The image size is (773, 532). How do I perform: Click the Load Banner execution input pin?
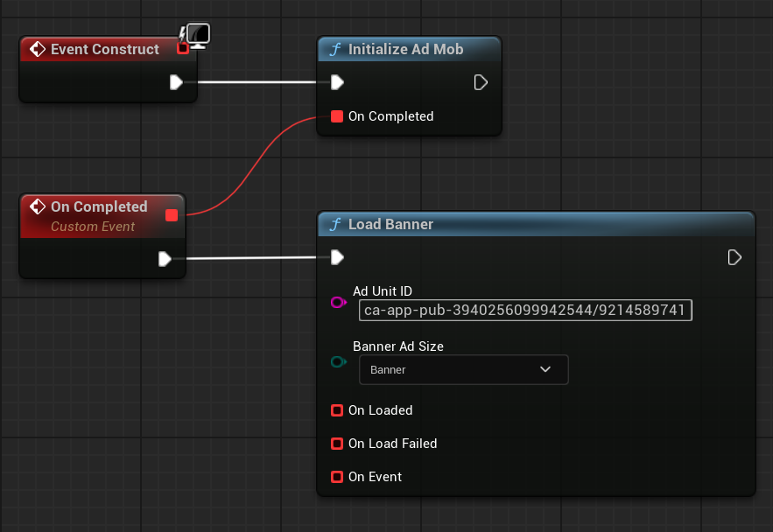click(x=337, y=257)
